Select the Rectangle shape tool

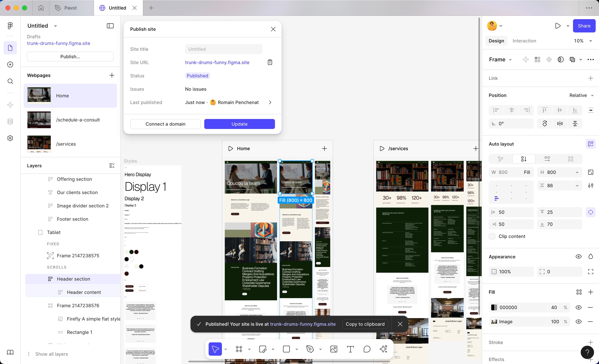[x=286, y=349]
